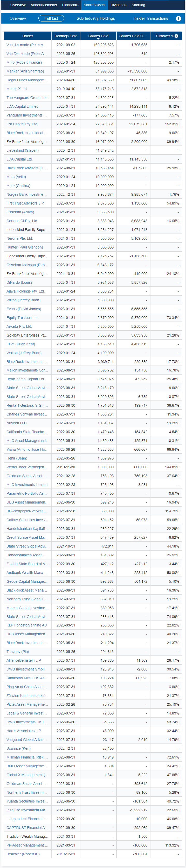Click the MLC Asset Management link
The width and height of the screenshot is (186, 868).
pos(26,441)
